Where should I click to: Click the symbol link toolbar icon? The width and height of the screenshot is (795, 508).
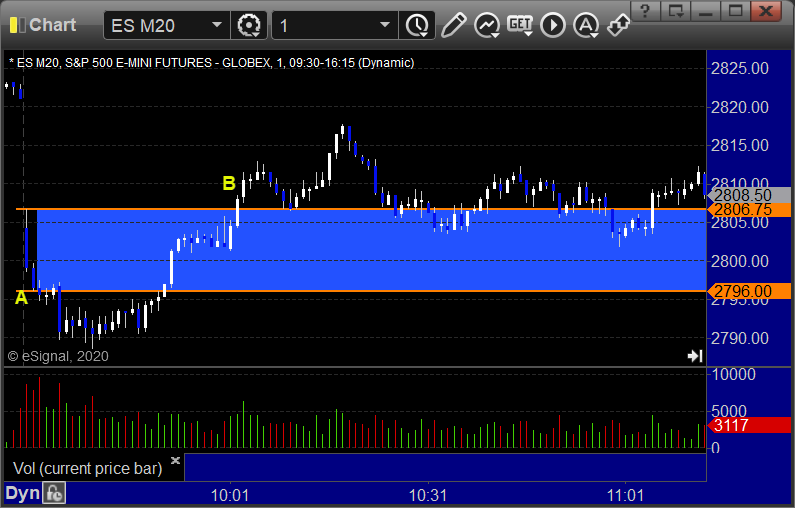tap(619, 25)
